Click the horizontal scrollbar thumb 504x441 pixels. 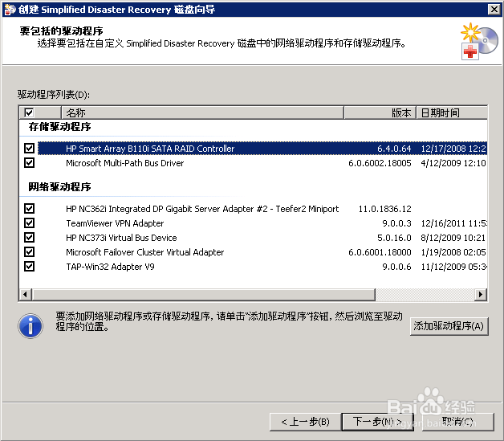(x=204, y=294)
